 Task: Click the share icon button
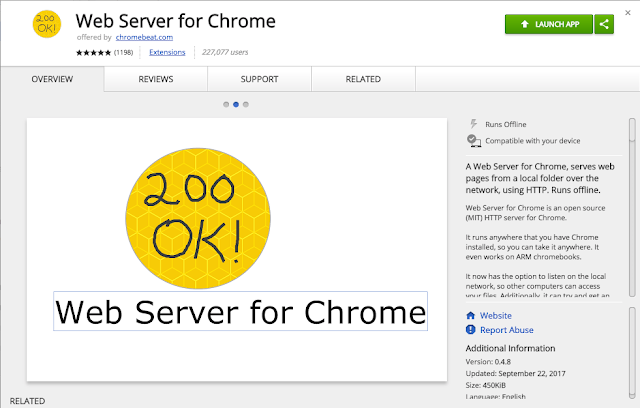point(604,24)
